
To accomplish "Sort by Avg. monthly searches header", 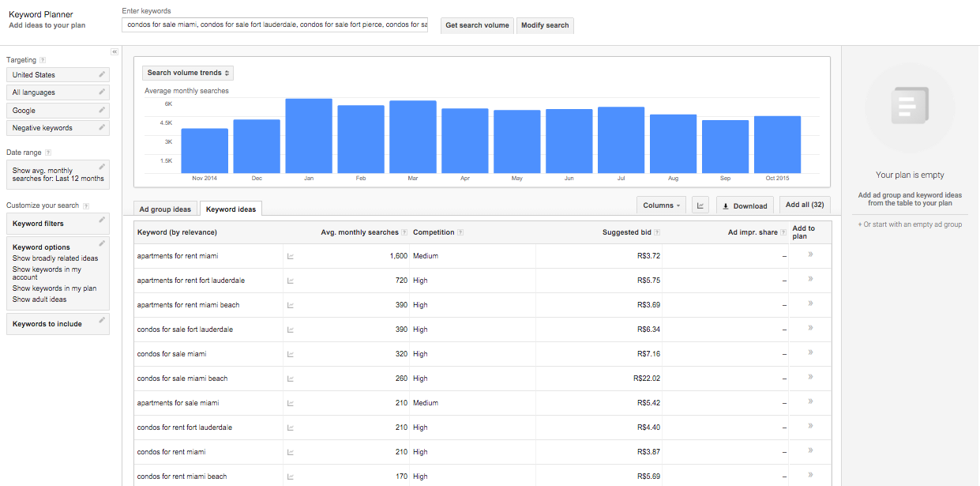I will tap(359, 232).
